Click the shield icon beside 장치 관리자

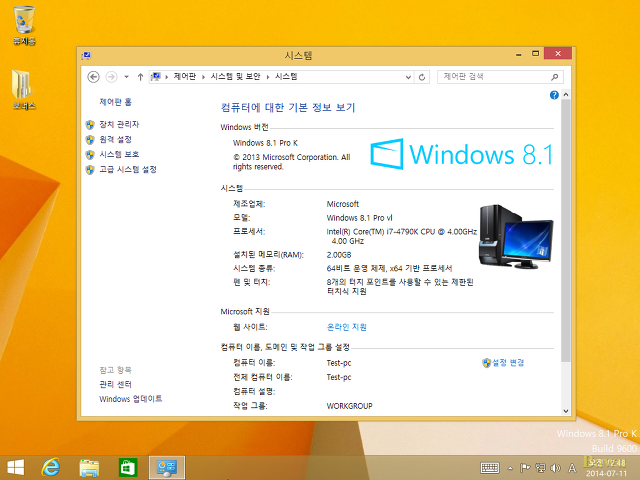(90, 124)
